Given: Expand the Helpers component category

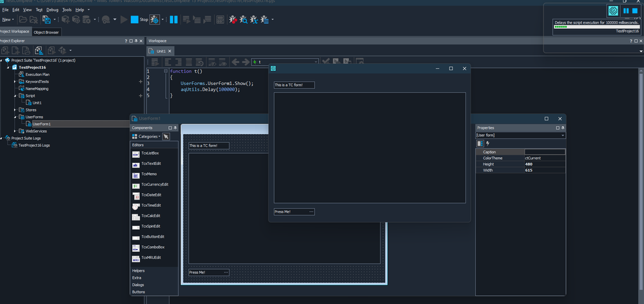Looking at the screenshot, I should pos(138,271).
